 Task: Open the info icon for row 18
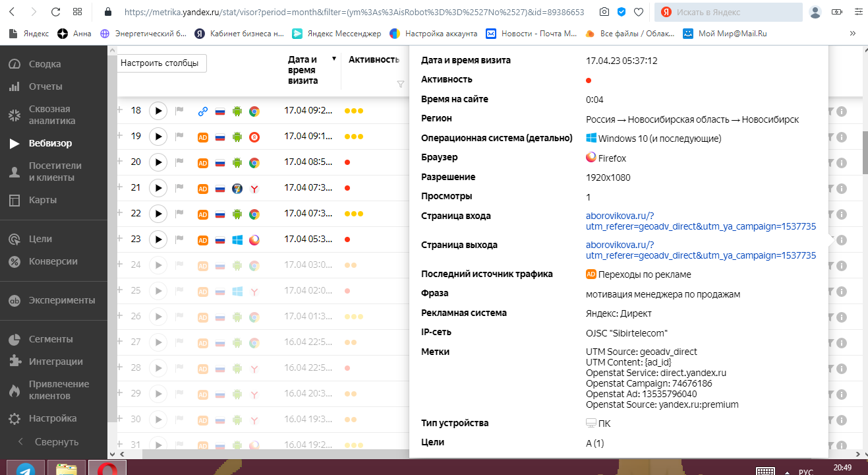tap(842, 111)
